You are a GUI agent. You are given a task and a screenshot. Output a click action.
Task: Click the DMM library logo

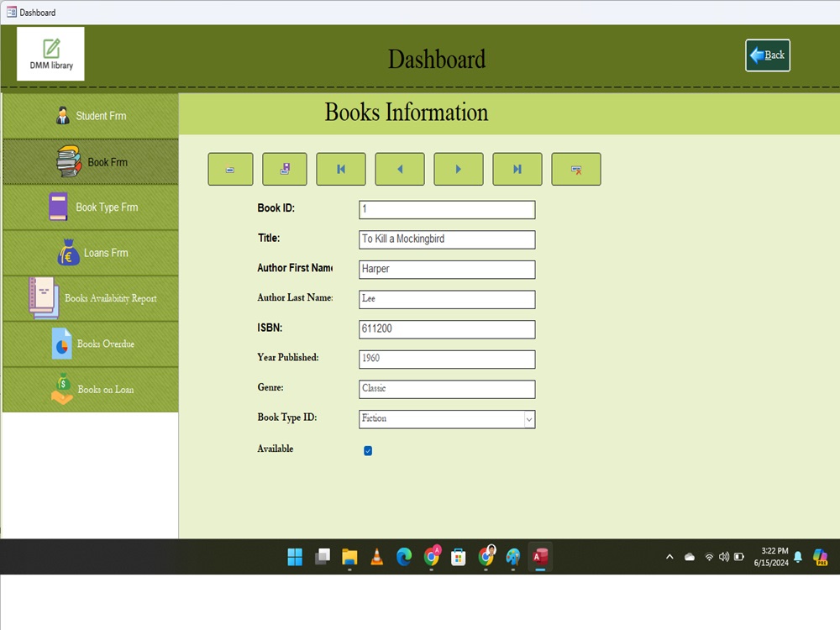51,54
